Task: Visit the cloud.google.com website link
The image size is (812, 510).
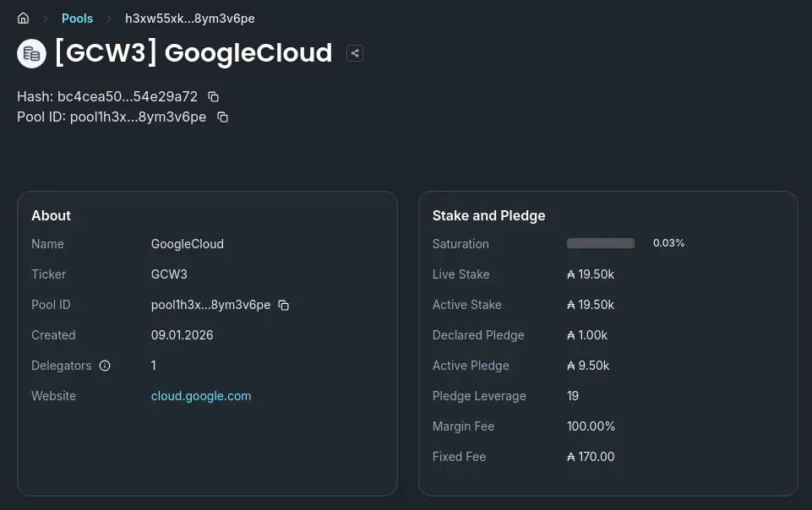Action: coord(201,396)
